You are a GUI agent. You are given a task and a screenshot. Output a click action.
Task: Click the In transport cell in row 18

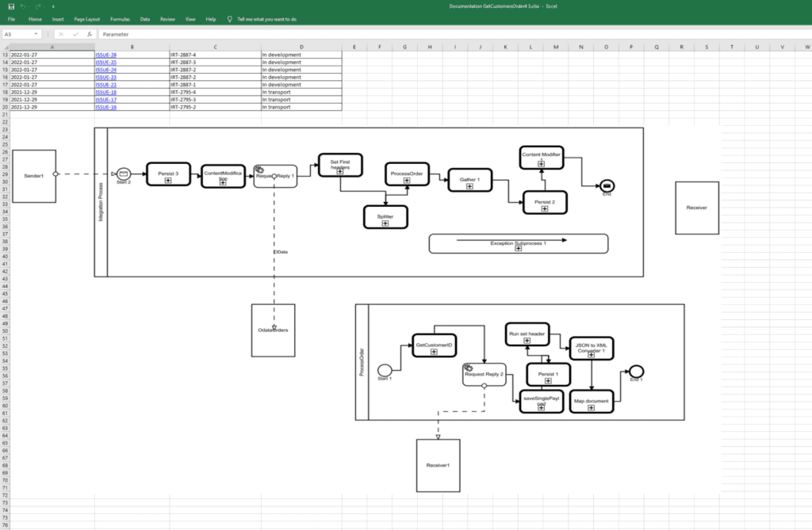coord(301,92)
